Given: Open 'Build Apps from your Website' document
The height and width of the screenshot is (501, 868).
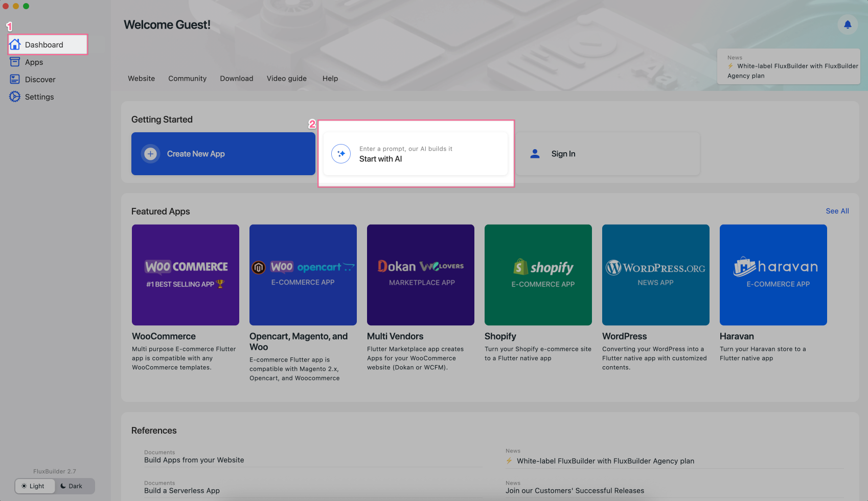Looking at the screenshot, I should (194, 460).
